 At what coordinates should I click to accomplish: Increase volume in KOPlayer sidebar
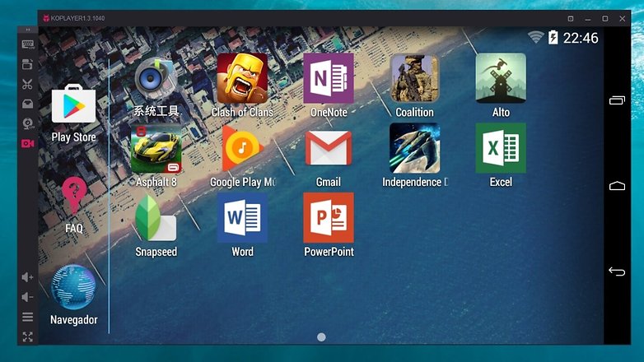27,277
